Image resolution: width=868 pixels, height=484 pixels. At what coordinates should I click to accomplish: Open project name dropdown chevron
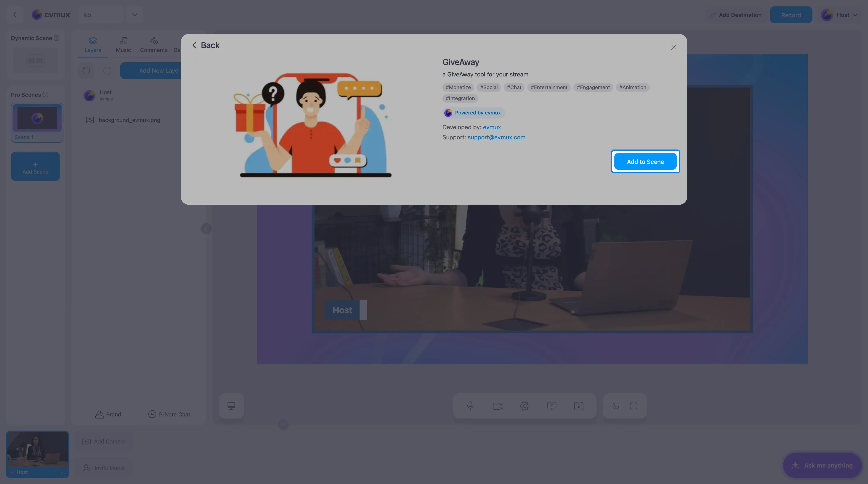[134, 15]
